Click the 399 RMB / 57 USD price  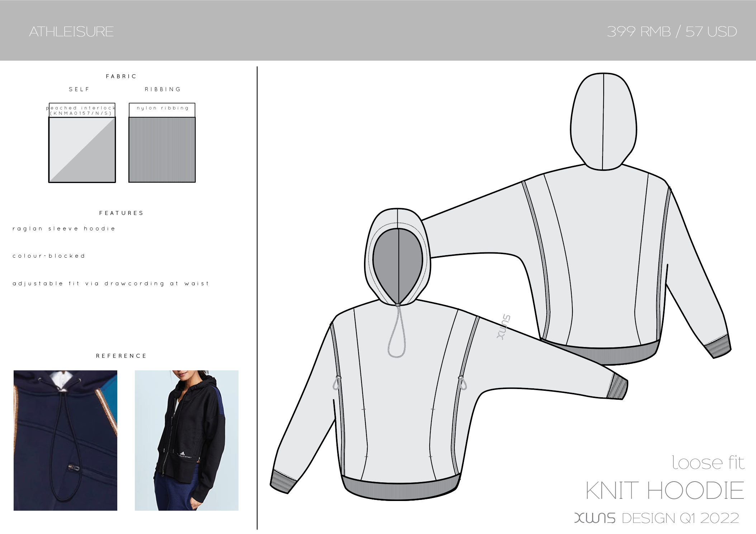(x=671, y=32)
